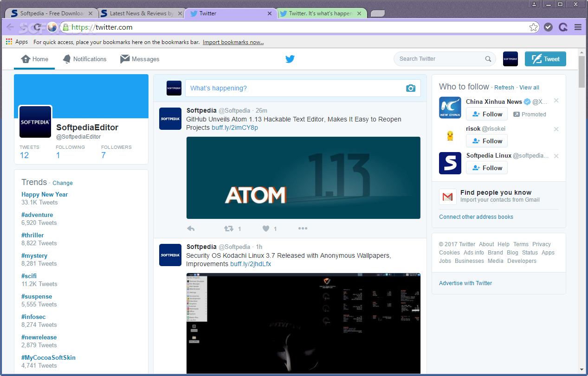The image size is (588, 376).
Task: View all follow suggestions
Action: pyautogui.click(x=529, y=88)
